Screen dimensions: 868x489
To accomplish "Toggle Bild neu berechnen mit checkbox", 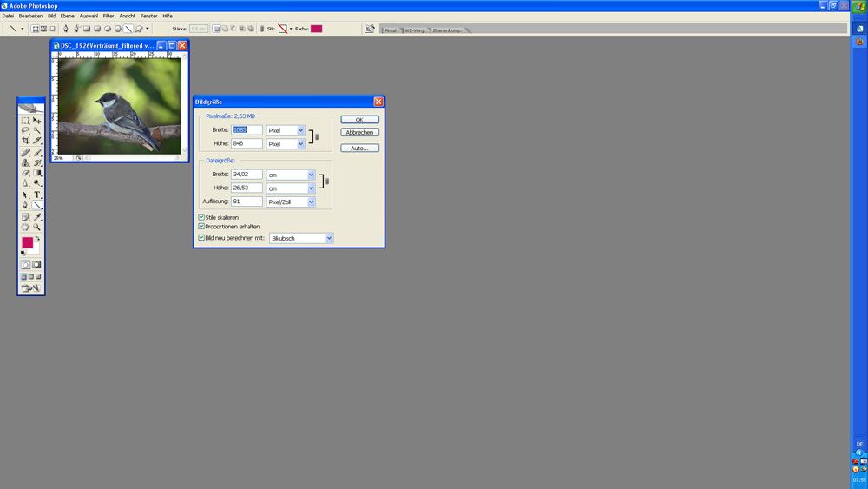I will (x=201, y=238).
